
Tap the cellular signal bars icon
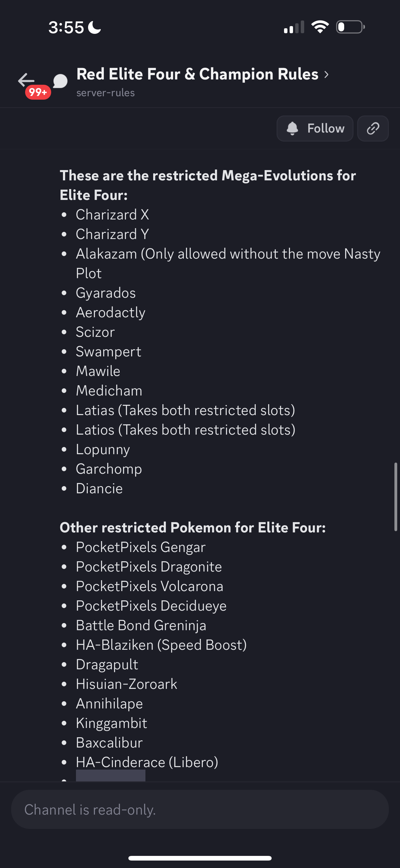tap(294, 27)
